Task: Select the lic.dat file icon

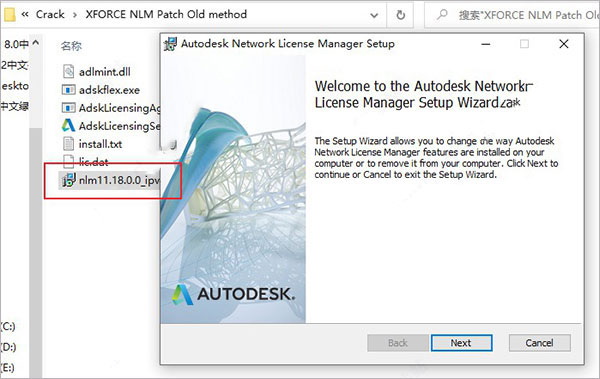Action: click(x=68, y=161)
